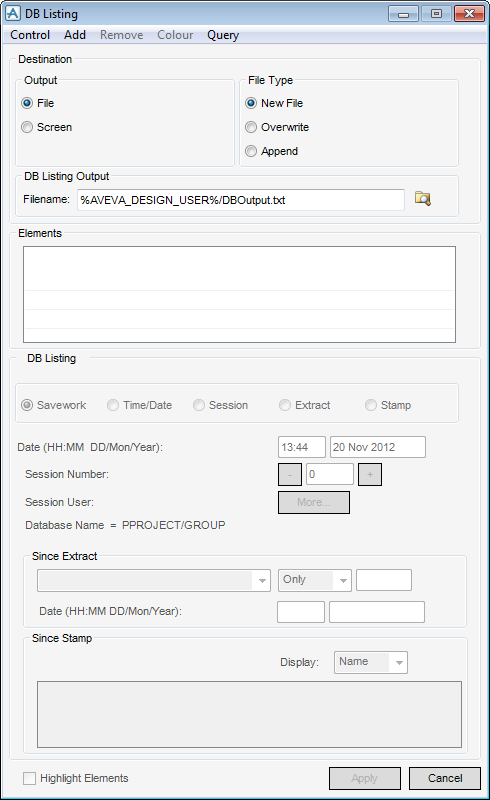This screenshot has height=800, width=490.
Task: Open the Query menu
Action: 223,35
